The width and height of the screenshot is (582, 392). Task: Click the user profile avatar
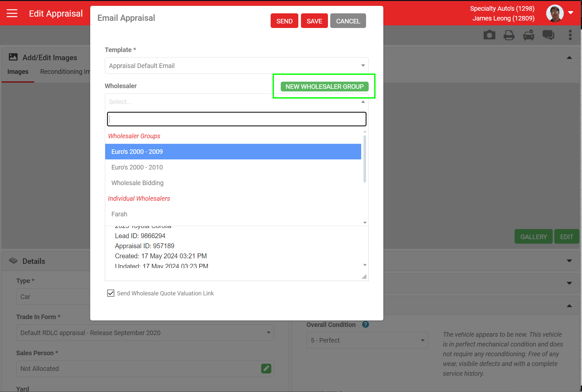click(x=555, y=13)
